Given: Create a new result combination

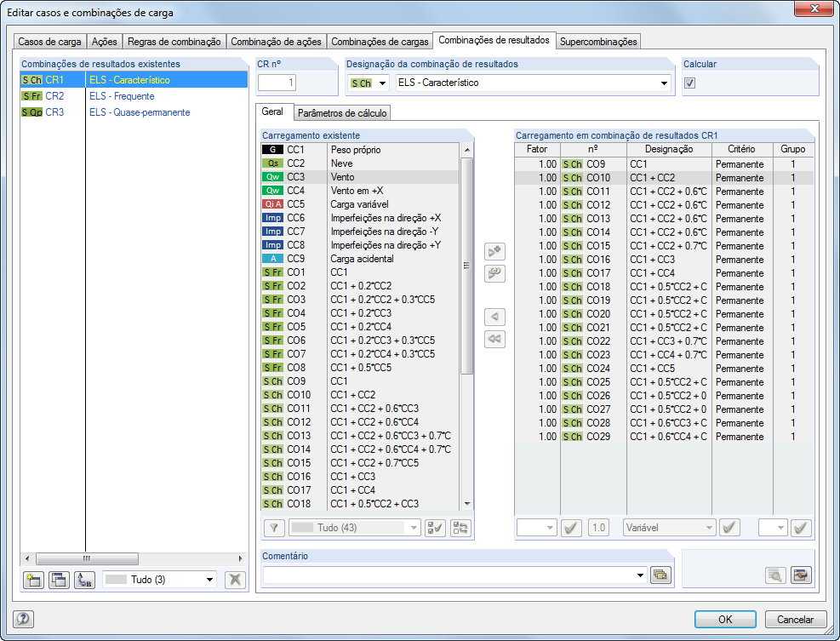Looking at the screenshot, I should point(34,580).
